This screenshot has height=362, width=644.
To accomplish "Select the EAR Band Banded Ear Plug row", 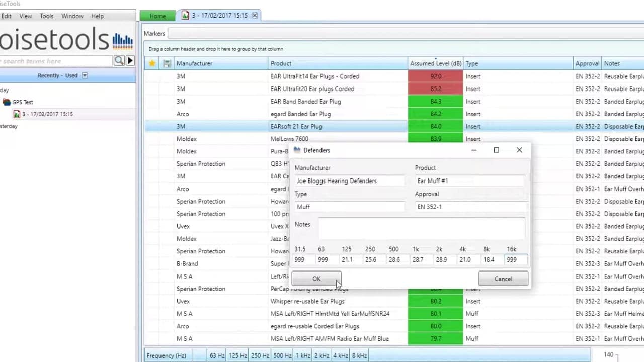I will 394,102.
